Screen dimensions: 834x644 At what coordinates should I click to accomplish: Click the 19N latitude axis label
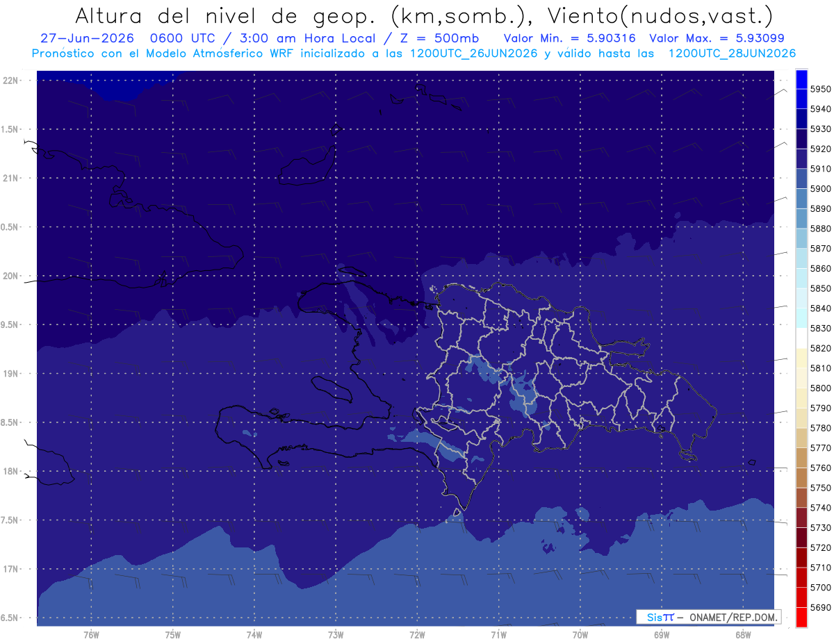(10, 374)
